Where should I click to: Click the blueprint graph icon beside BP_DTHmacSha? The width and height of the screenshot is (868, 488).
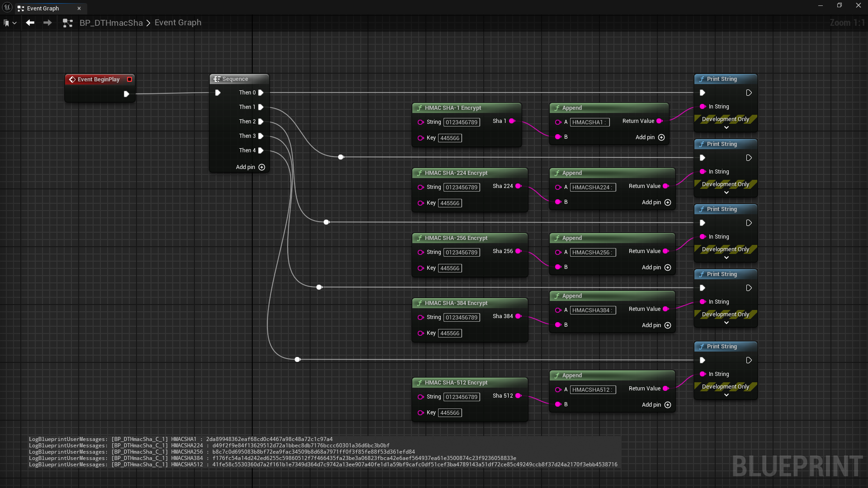pyautogui.click(x=68, y=23)
